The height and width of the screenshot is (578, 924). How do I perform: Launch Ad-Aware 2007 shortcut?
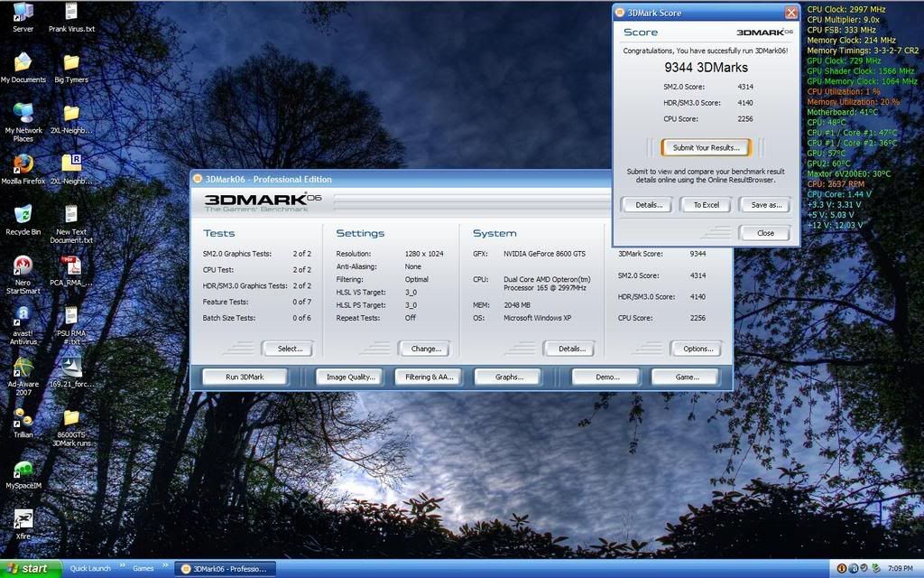click(x=23, y=367)
